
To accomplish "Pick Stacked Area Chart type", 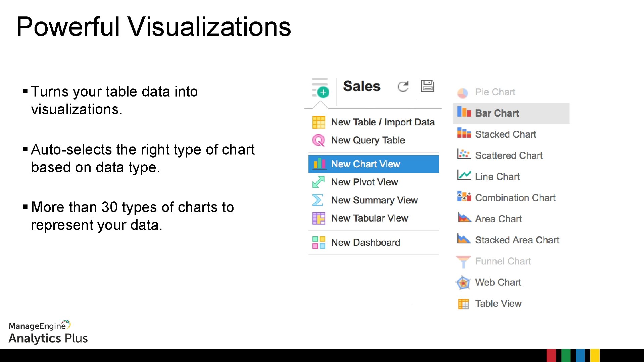I will point(517,240).
